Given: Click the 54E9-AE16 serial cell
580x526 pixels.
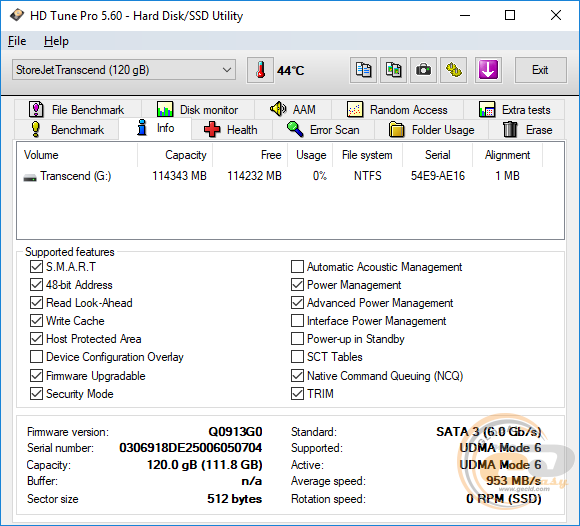Looking at the screenshot, I should (x=438, y=176).
